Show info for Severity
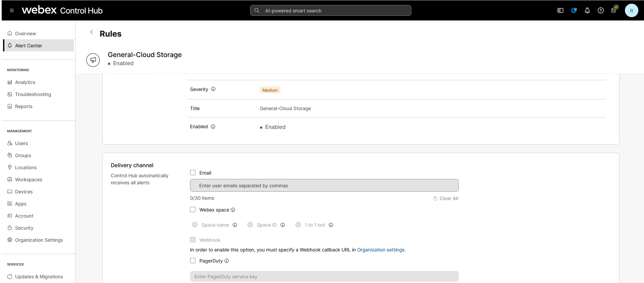Screen dimensions: 644x283 213,89
